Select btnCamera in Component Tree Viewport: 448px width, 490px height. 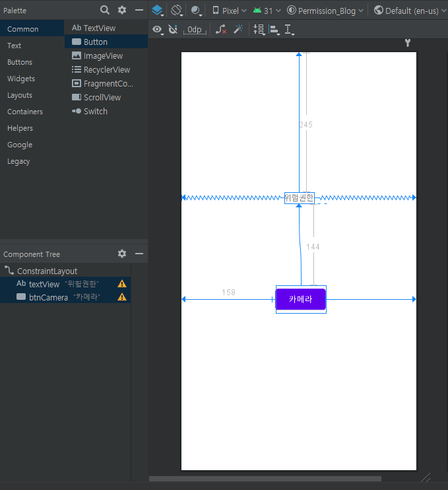tap(65, 297)
